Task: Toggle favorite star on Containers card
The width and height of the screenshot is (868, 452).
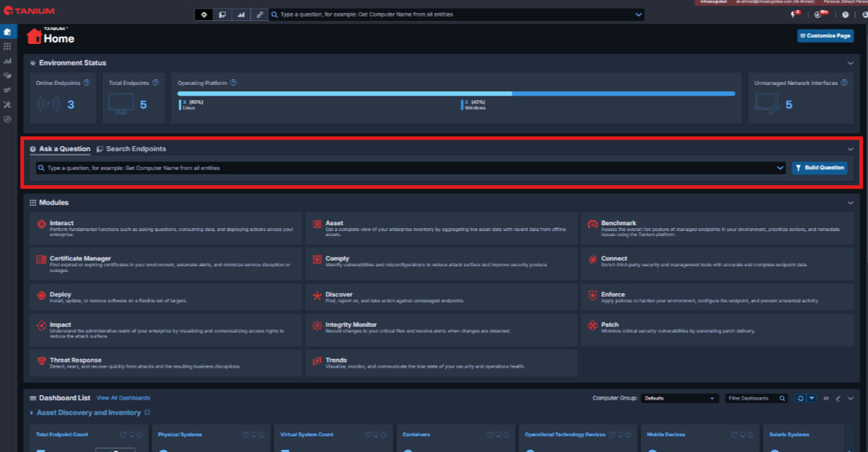Action: click(507, 435)
